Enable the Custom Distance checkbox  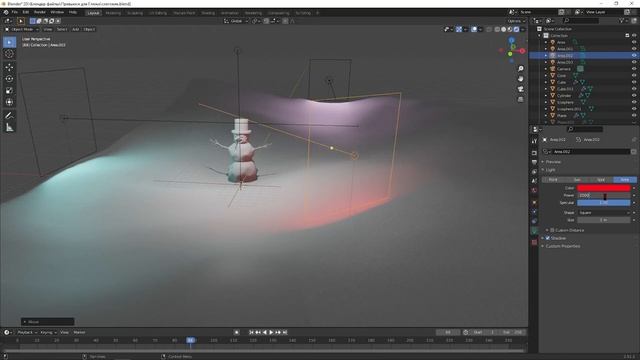552,230
